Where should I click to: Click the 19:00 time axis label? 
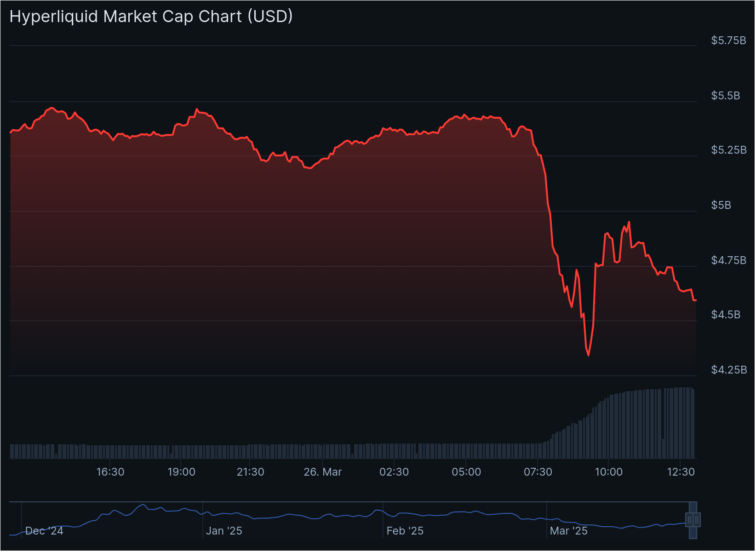pos(181,472)
